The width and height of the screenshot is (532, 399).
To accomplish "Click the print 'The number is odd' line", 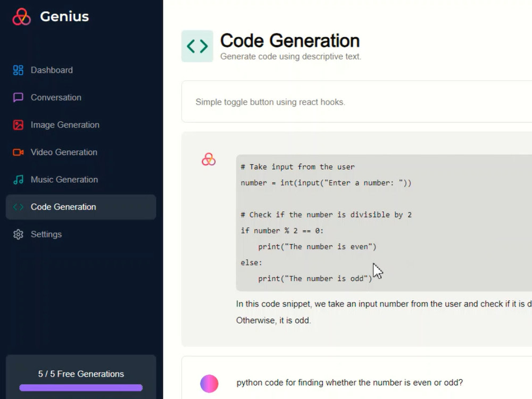I will pos(315,279).
